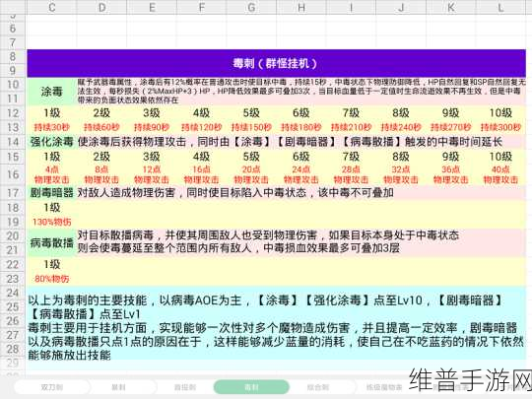
Task: Select the 24点物理攻击 cell
Action: (x=301, y=174)
